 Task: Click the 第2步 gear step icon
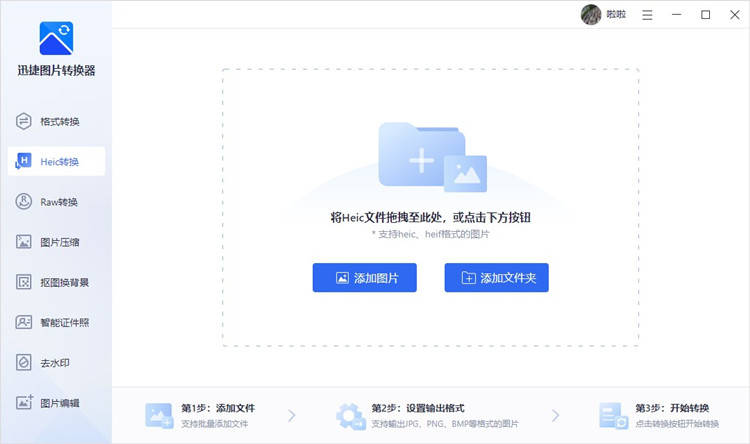351,416
